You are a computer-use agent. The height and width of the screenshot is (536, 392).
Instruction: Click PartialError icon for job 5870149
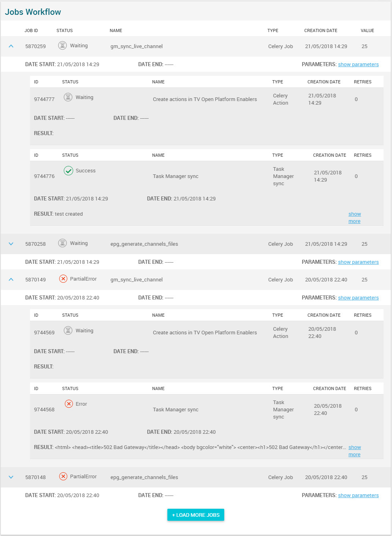click(x=63, y=279)
